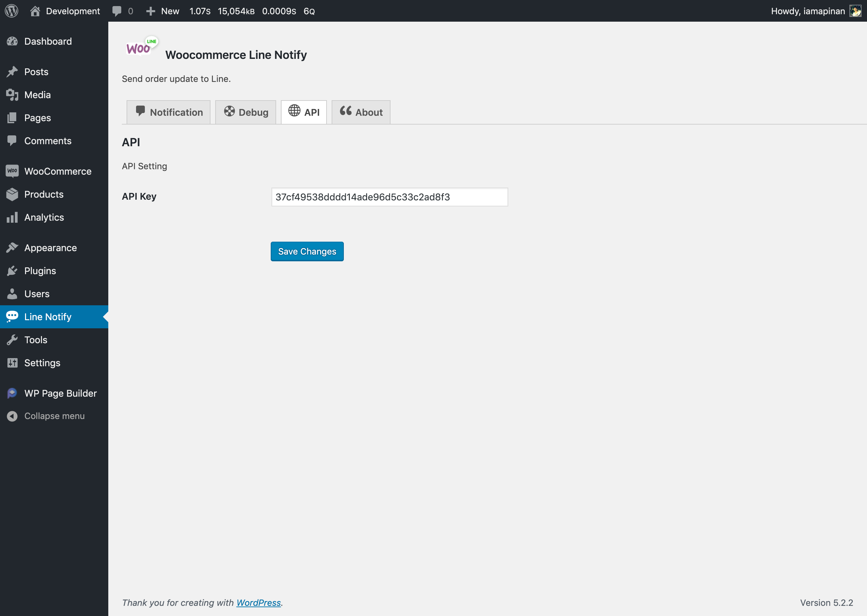Click New in the admin bar

pos(170,11)
